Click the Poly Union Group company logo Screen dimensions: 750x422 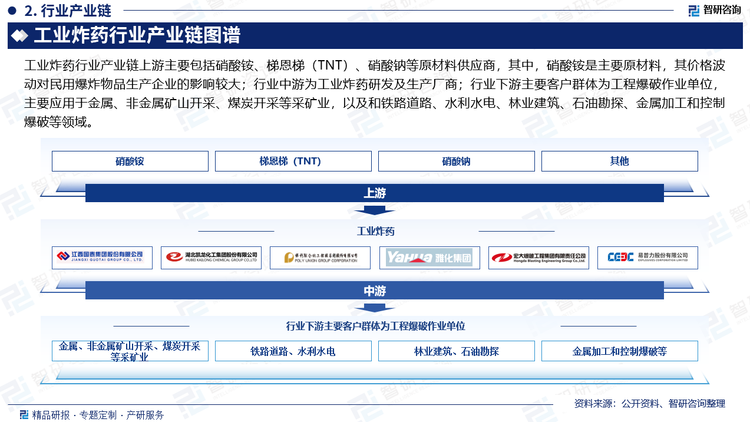click(320, 257)
